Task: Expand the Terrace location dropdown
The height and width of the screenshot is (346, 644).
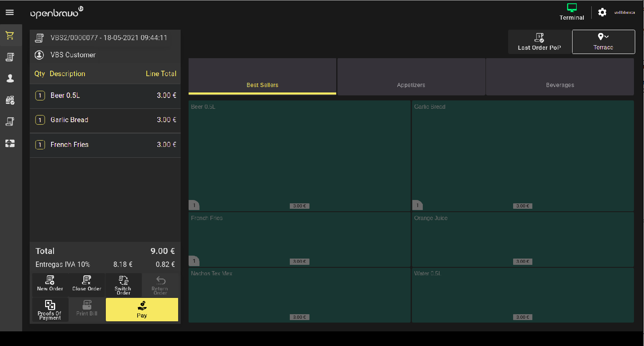Action: [603, 42]
